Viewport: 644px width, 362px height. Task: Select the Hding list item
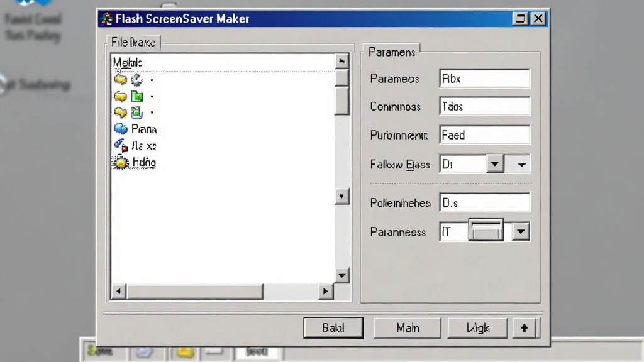point(144,163)
